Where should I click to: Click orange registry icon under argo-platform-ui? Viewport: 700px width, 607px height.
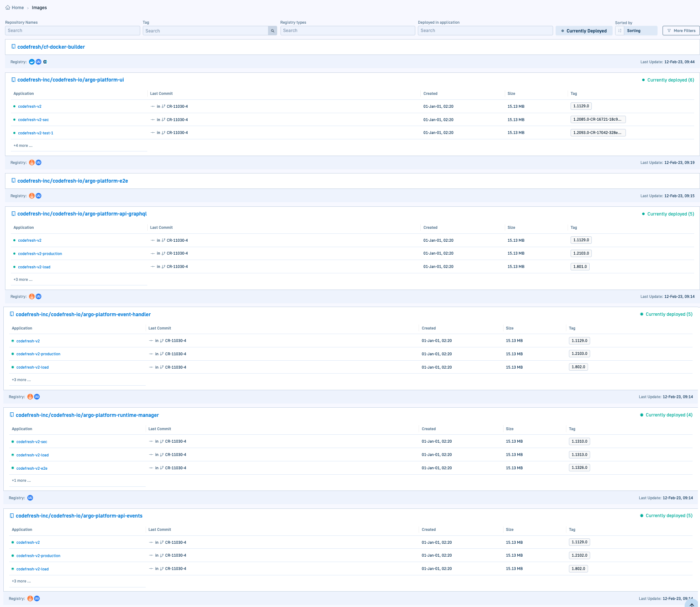click(32, 163)
